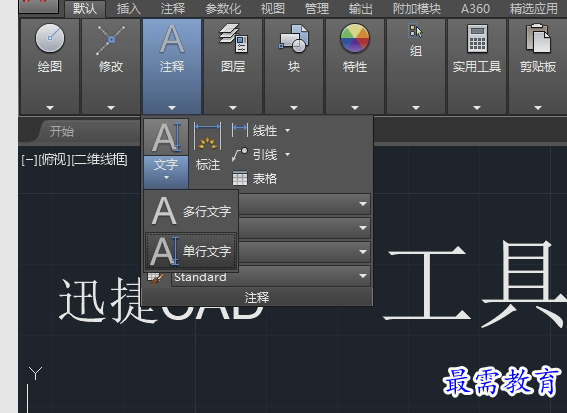Open the 线性 dropdown arrow
The image size is (567, 413).
tap(287, 131)
